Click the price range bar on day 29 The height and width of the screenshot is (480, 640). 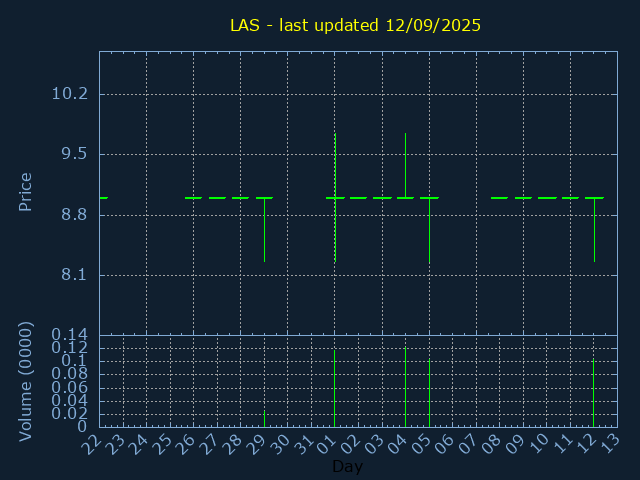tap(264, 230)
